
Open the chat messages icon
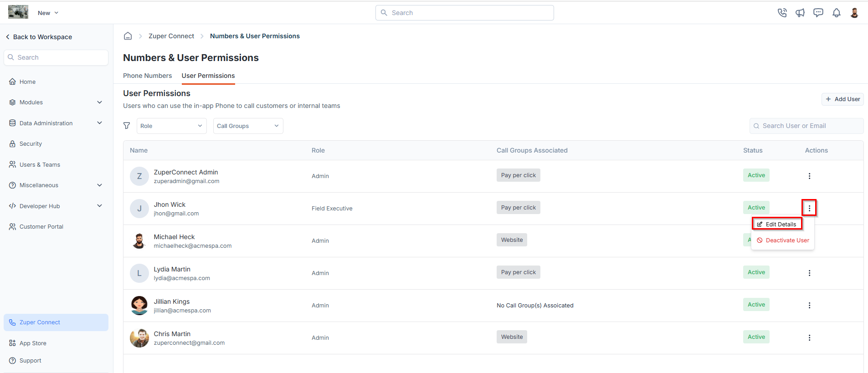click(x=818, y=13)
